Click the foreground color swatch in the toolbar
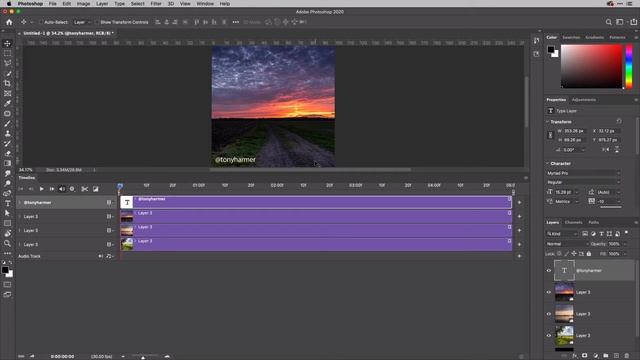 pos(5,270)
